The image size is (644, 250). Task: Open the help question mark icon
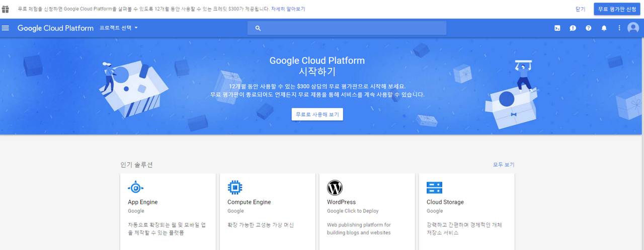tap(588, 28)
